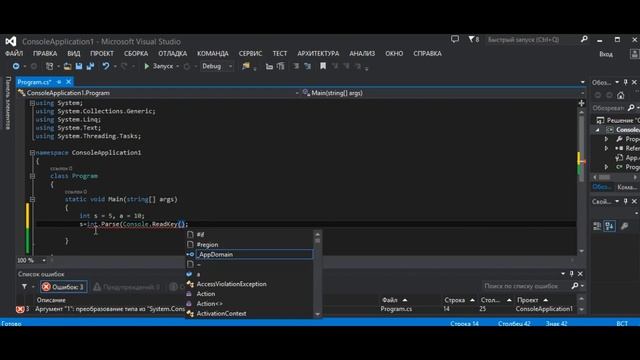
Task: Click the comment selection toolbar icon
Action: (296, 66)
